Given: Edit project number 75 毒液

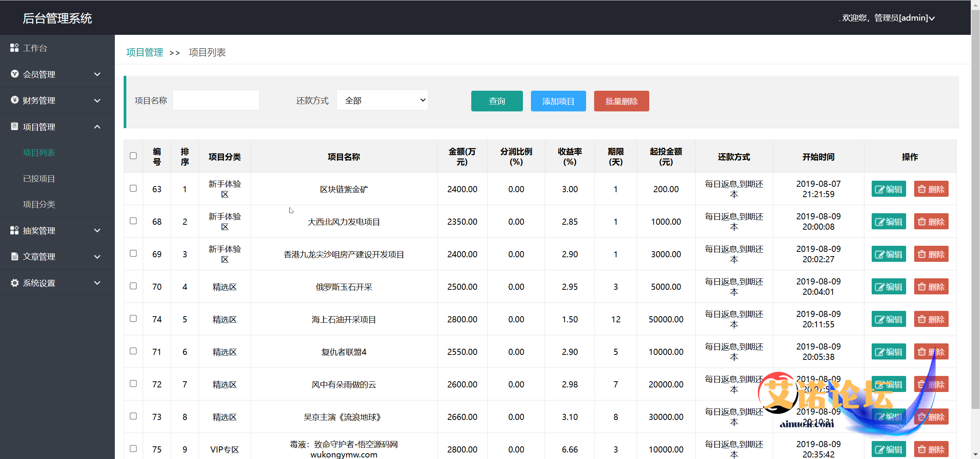Looking at the screenshot, I should click(889, 449).
